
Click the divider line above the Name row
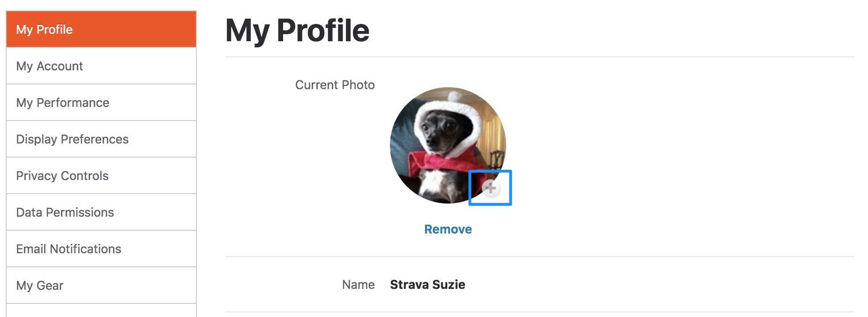pos(539,257)
